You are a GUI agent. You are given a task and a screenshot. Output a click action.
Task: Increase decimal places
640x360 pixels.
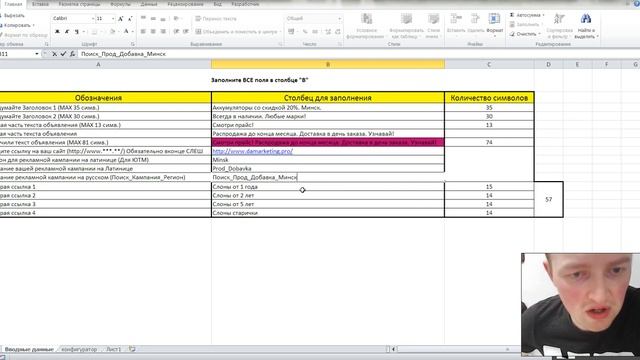(x=328, y=31)
